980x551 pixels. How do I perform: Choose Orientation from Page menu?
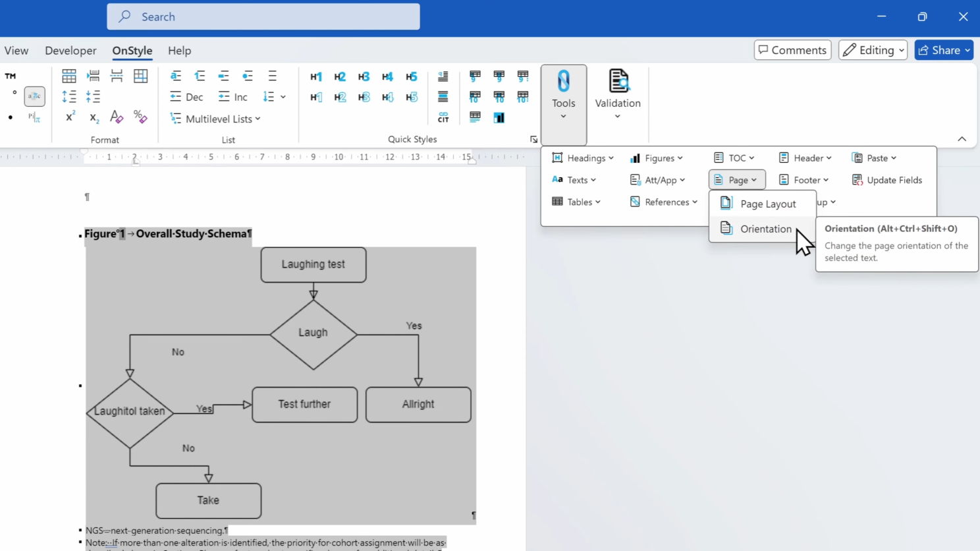762,229
